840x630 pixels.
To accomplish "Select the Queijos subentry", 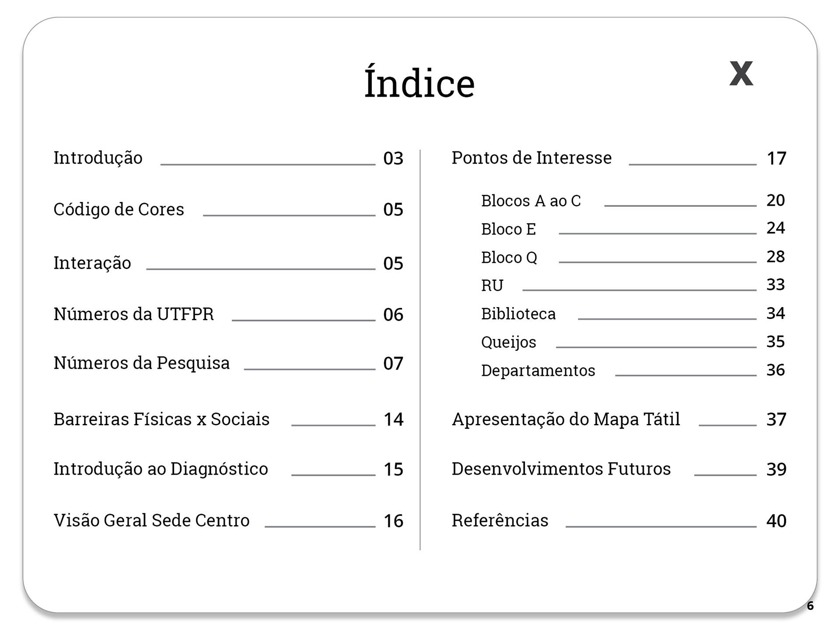I will tap(633, 342).
